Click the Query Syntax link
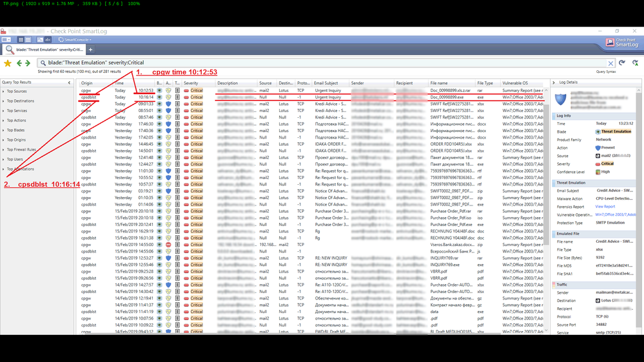The width and height of the screenshot is (644, 362). [605, 71]
